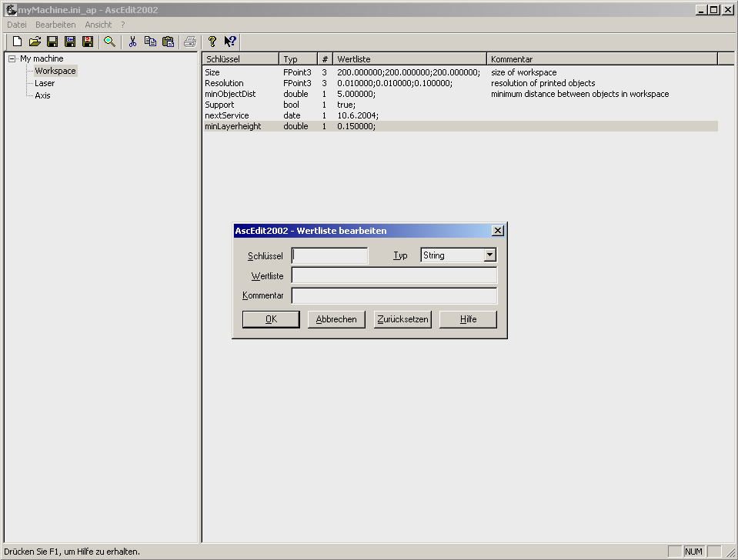Maximize the AscEdit2002 window
The height and width of the screenshot is (560, 738).
(x=714, y=10)
